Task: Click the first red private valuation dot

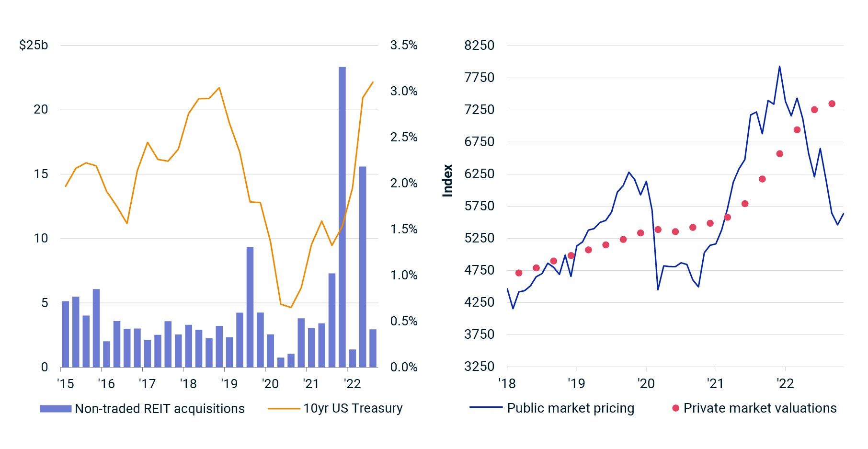Action: point(519,273)
